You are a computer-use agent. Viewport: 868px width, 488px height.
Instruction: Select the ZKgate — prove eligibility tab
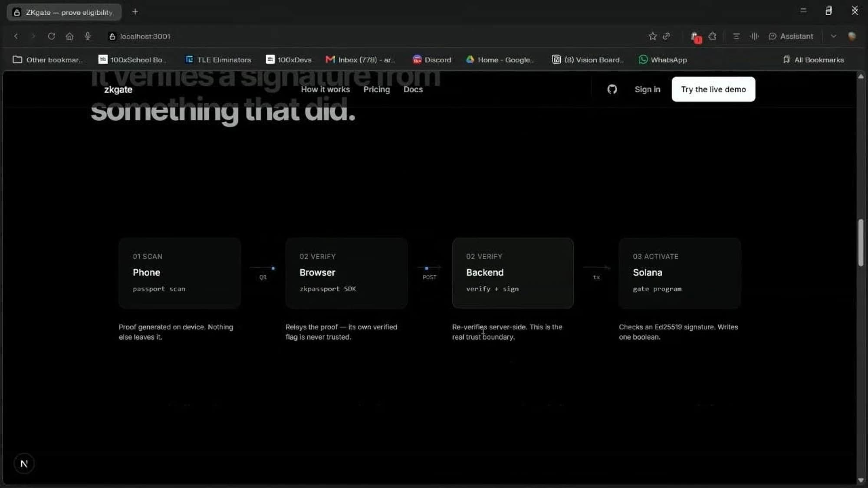[x=64, y=12]
